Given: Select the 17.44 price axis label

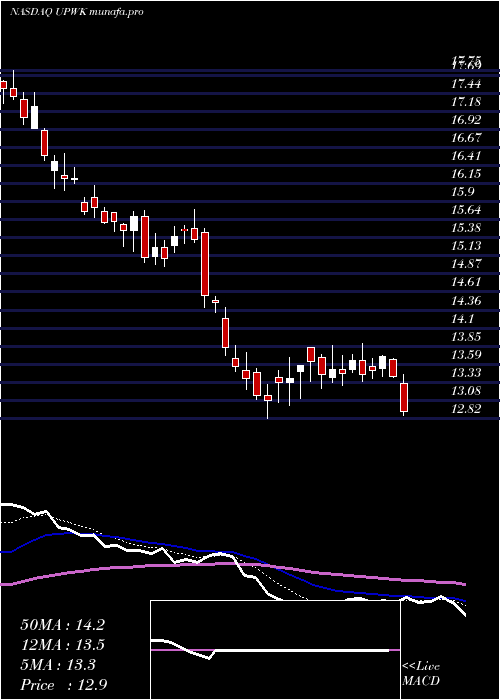Looking at the screenshot, I should pyautogui.click(x=466, y=83).
